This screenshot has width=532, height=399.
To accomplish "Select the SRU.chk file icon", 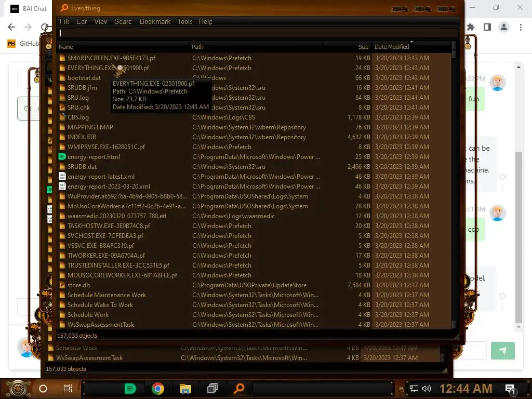I will (x=62, y=107).
